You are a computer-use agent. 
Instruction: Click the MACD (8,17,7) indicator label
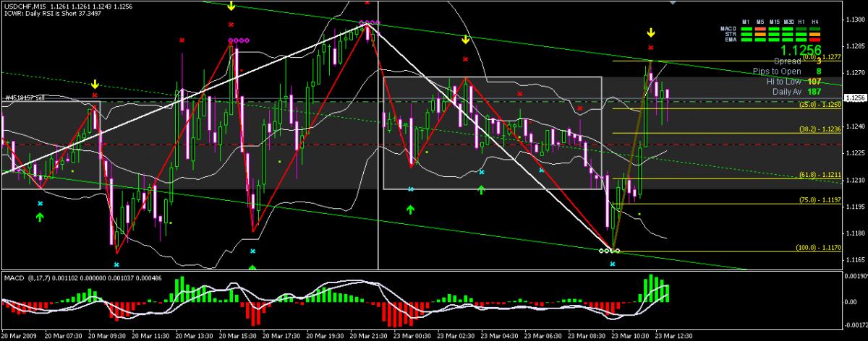pyautogui.click(x=26, y=277)
